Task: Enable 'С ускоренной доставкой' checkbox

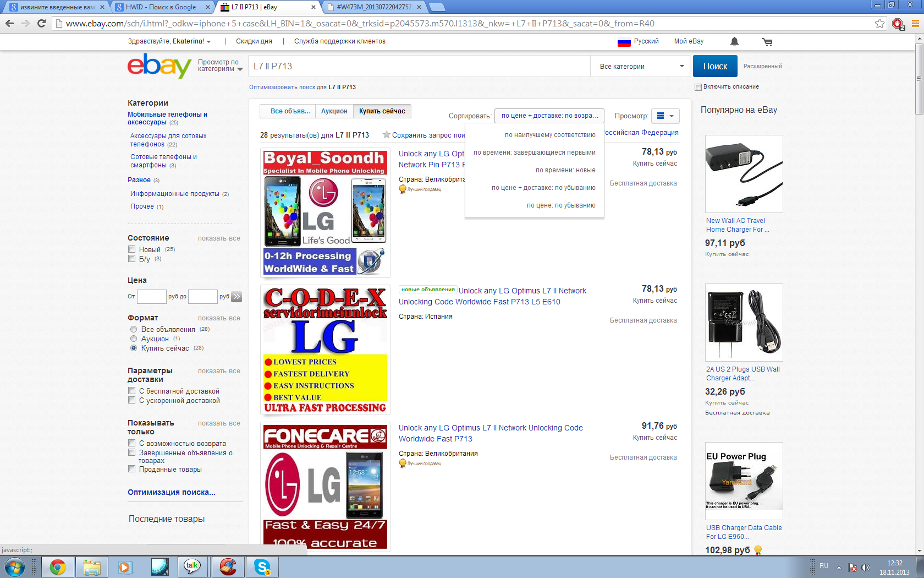Action: click(131, 400)
